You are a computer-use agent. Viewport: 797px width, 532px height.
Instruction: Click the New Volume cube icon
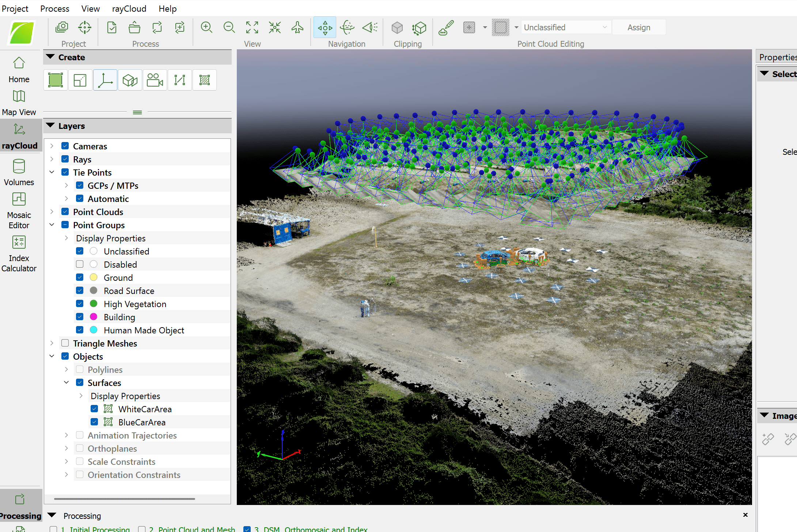point(130,80)
